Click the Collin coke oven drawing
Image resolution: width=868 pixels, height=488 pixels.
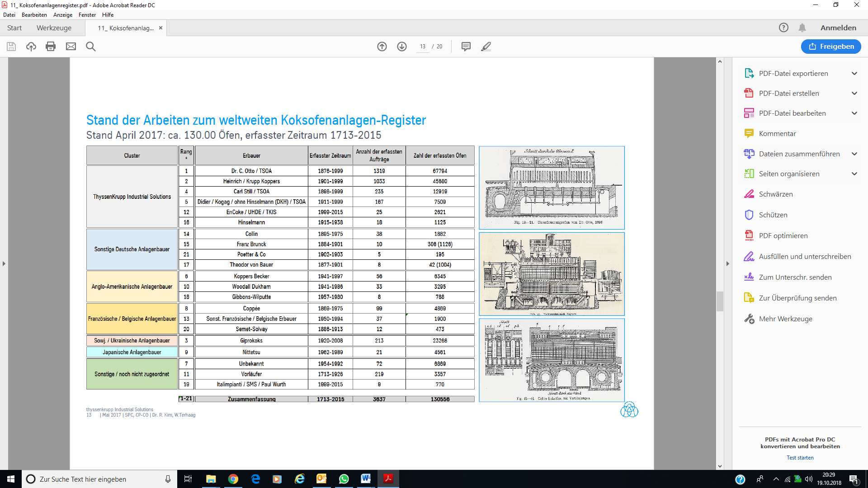pyautogui.click(x=552, y=360)
